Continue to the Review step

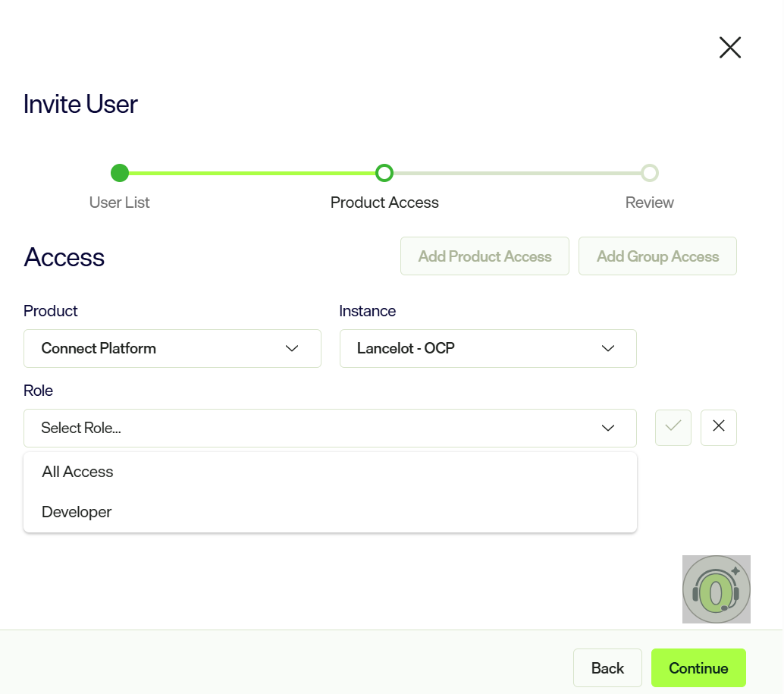pos(698,668)
